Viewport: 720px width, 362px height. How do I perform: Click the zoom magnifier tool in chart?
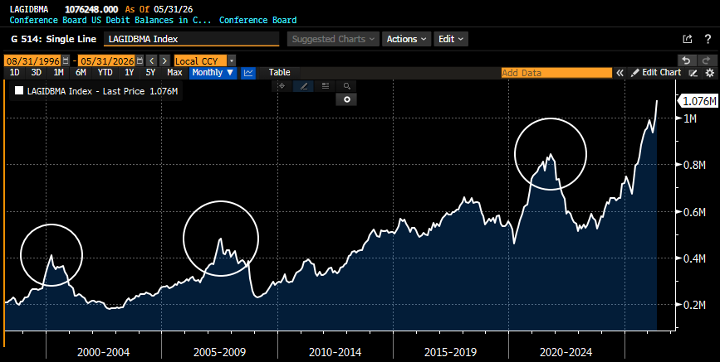coord(347,86)
